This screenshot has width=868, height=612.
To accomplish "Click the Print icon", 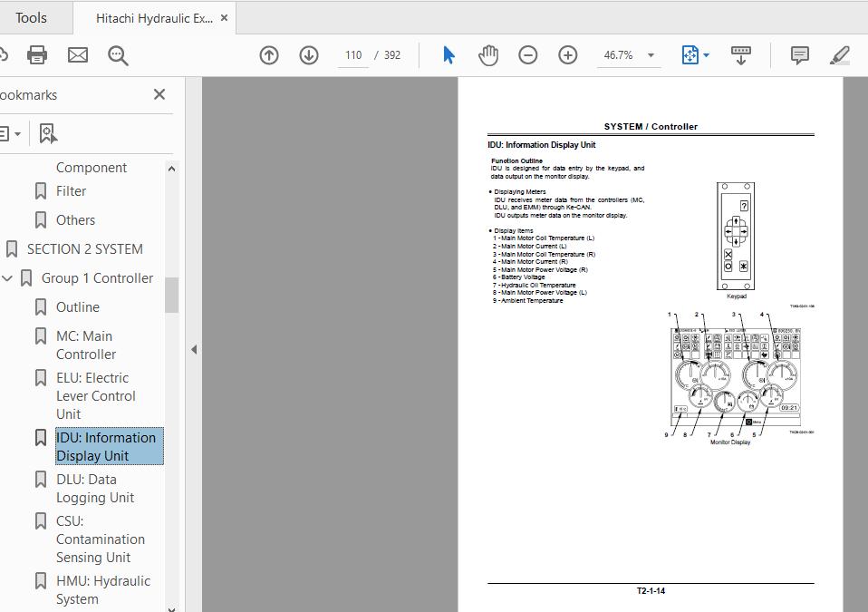I will 36,54.
